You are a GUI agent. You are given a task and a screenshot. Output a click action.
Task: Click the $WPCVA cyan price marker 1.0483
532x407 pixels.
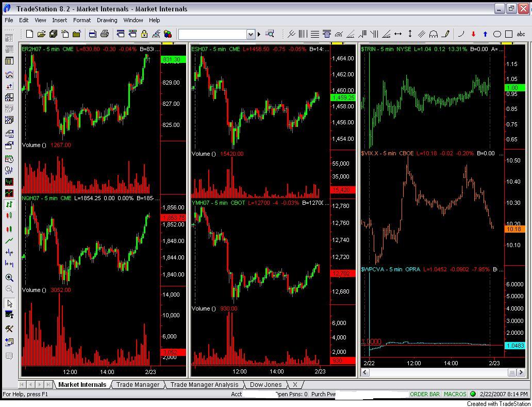pyautogui.click(x=515, y=346)
